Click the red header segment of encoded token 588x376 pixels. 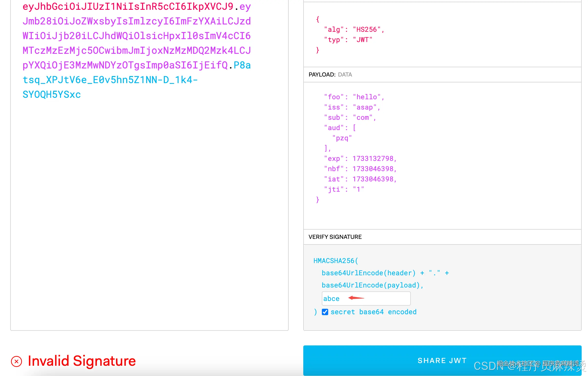(x=128, y=7)
